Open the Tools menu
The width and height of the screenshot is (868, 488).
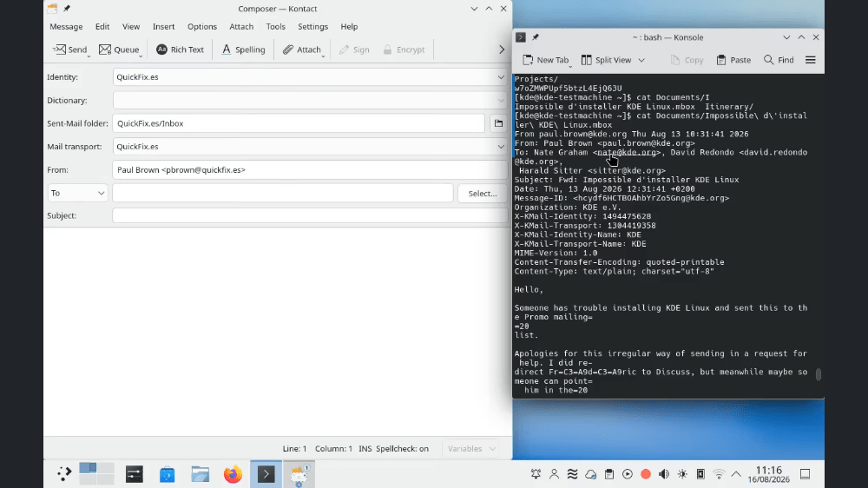(276, 27)
